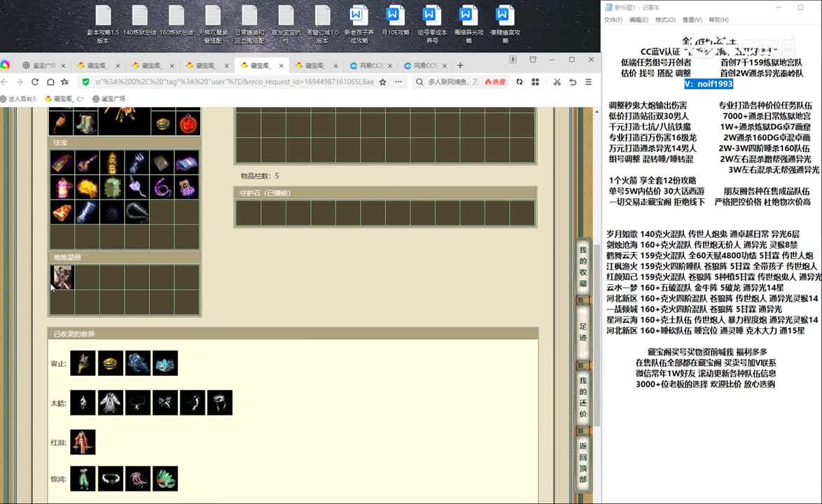Open the four-square apps grid icon

pyautogui.click(x=535, y=82)
